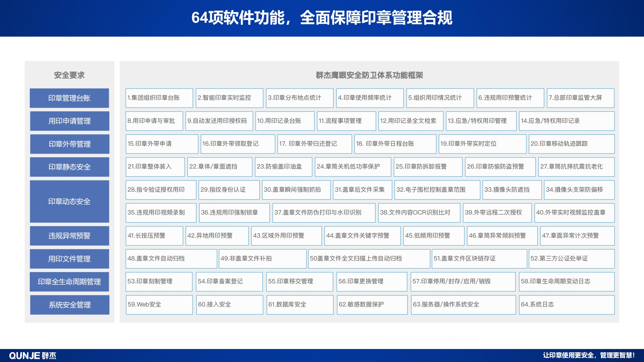The image size is (644, 362).
Task: Click cell 8.用印申请与审批
Action: [154, 121]
